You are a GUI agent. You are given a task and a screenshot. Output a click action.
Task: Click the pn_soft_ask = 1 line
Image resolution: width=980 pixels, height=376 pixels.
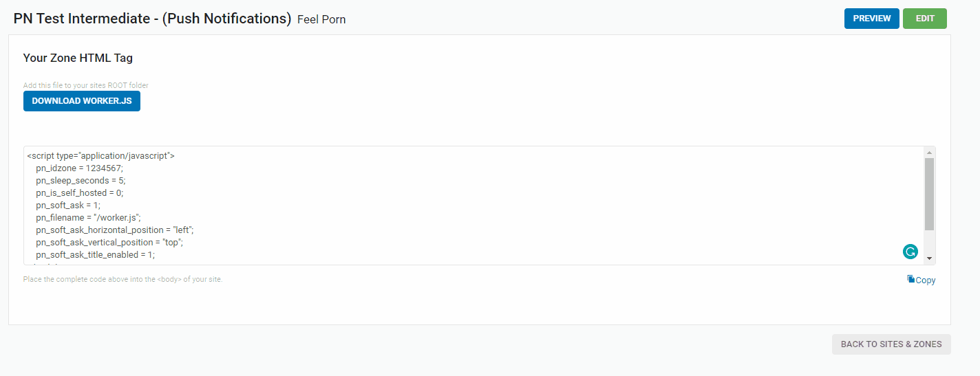(68, 206)
